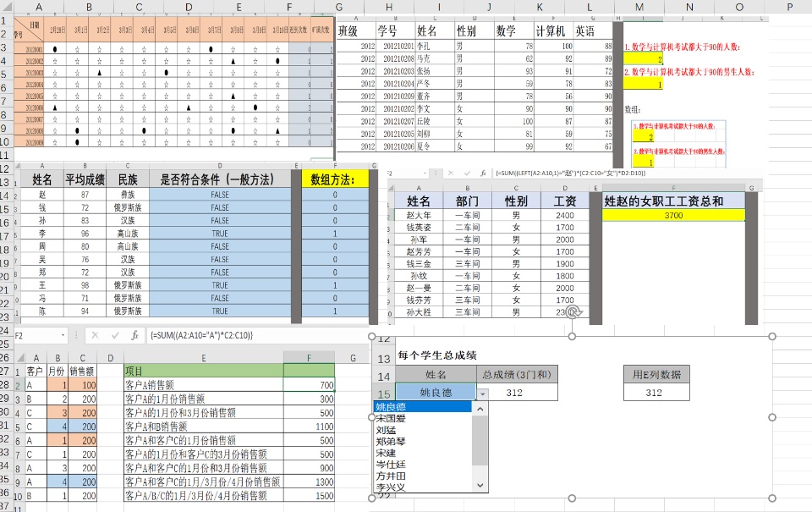Open the name box dropdown beside the LEFT formula bar
812x512 pixels.
coord(425,173)
